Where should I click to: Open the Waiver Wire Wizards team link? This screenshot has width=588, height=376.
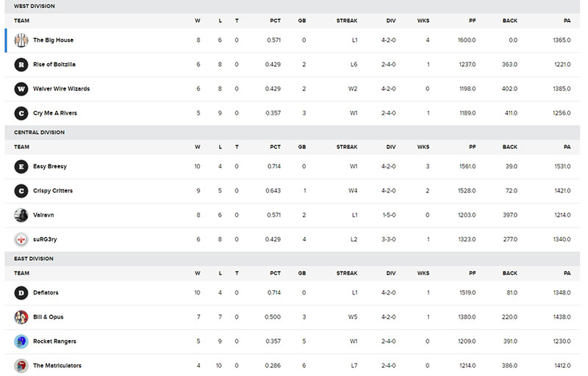(61, 89)
